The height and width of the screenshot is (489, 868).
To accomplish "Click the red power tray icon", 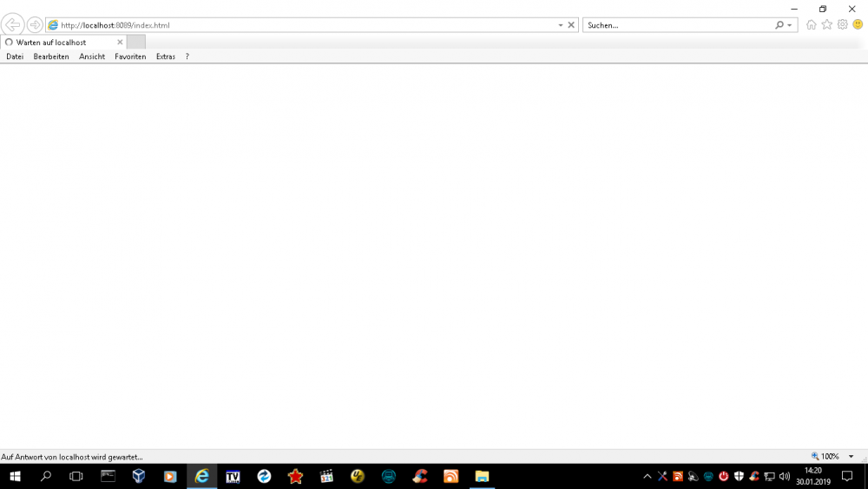I will [x=724, y=476].
